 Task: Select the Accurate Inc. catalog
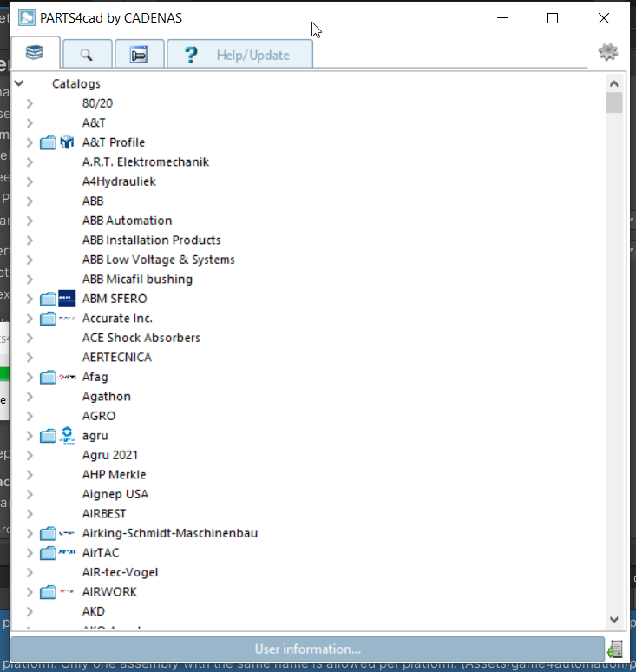tap(117, 319)
